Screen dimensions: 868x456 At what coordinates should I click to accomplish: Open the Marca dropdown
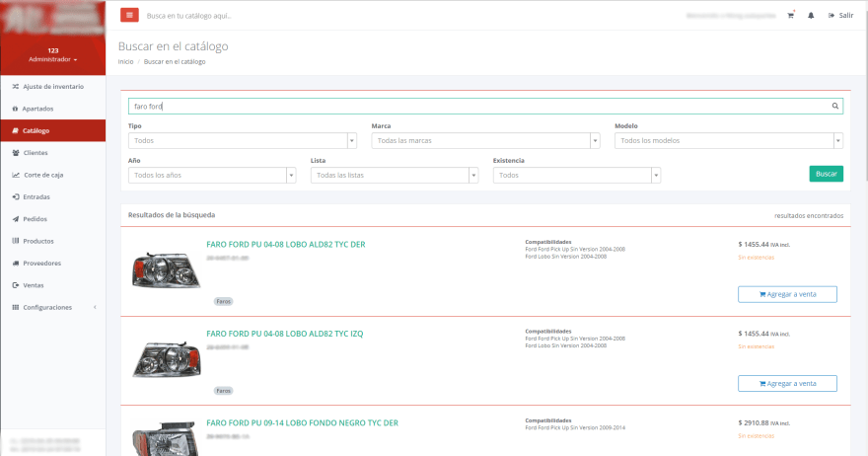point(485,141)
